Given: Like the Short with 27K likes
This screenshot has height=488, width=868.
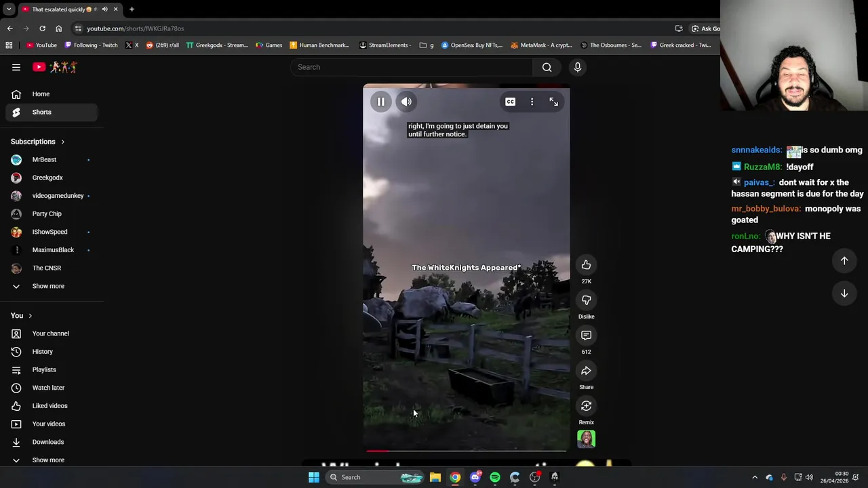Looking at the screenshot, I should pyautogui.click(x=586, y=265).
